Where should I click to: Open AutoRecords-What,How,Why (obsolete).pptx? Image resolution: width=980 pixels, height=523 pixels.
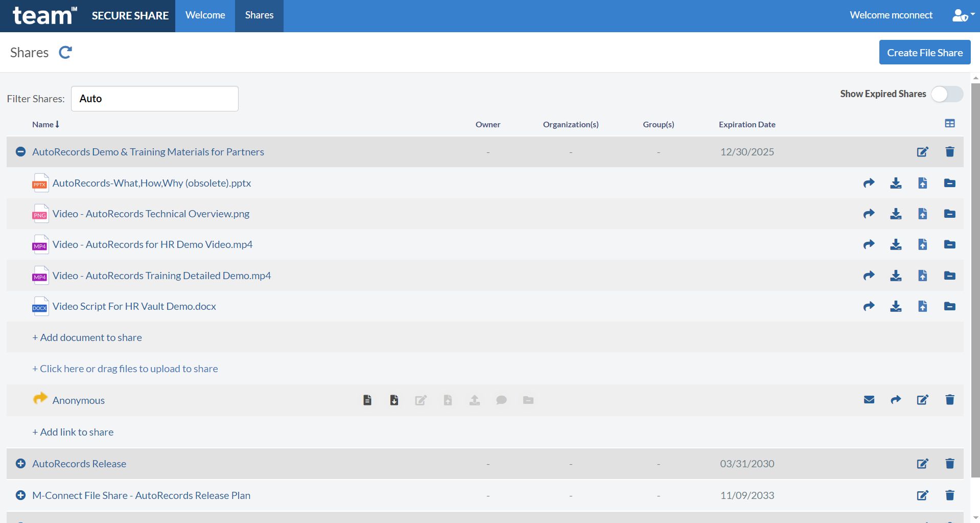[x=152, y=183]
